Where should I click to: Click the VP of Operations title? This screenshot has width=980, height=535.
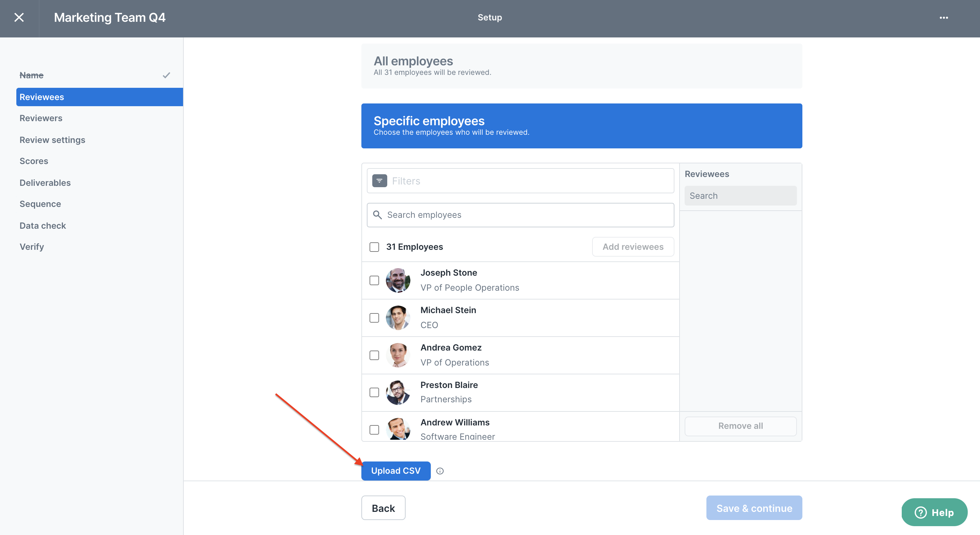tap(455, 363)
